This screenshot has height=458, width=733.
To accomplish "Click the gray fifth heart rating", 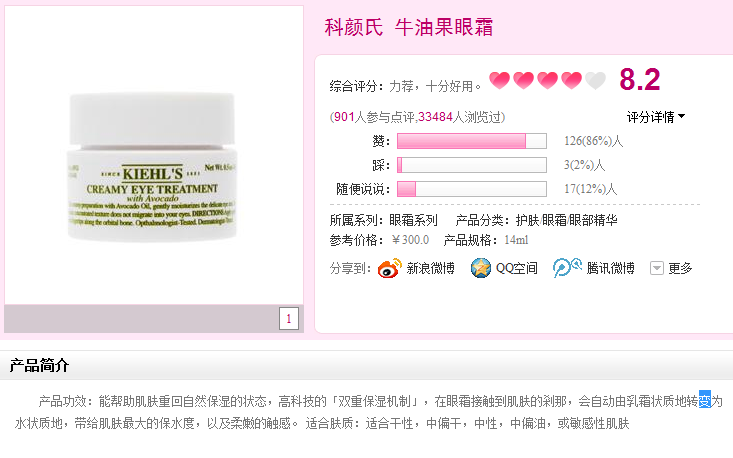I will coord(596,80).
